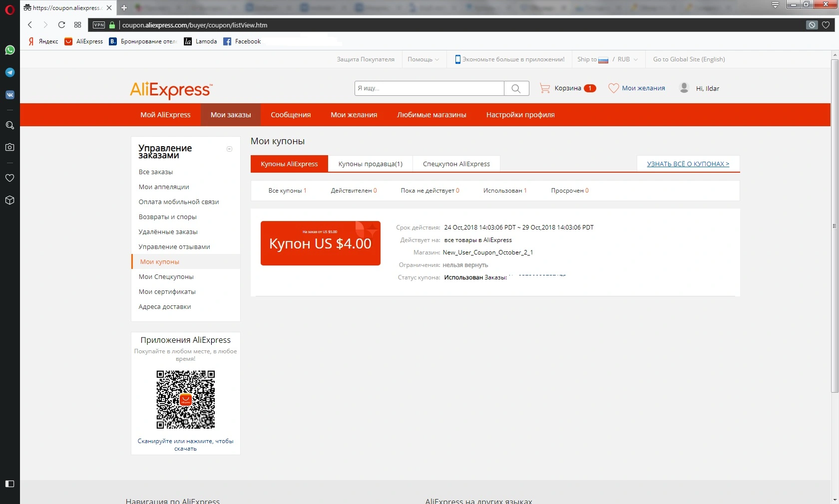Open Мои апелляции in the sidebar

(x=164, y=187)
